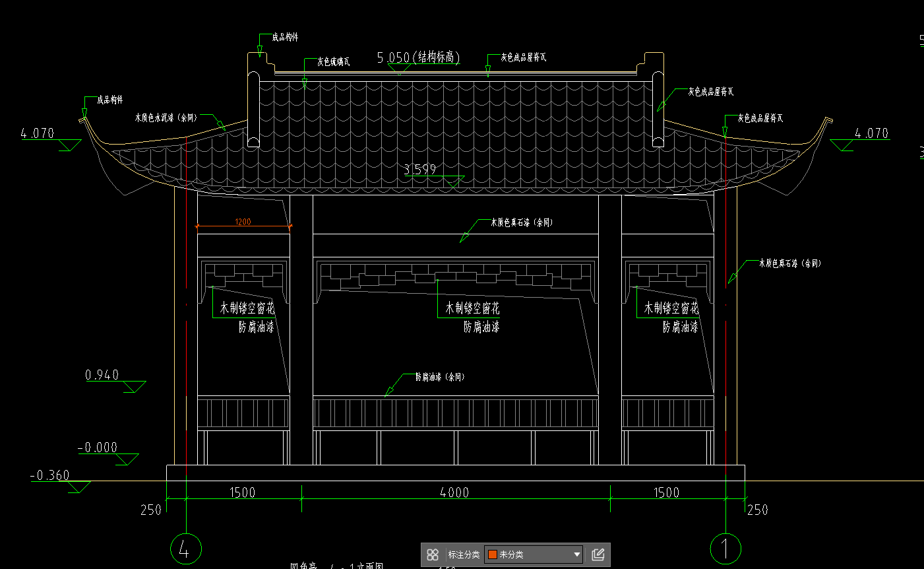Image resolution: width=924 pixels, height=569 pixels.
Task: Select the center bay 木制镂空窗花 label
Action: pos(472,308)
